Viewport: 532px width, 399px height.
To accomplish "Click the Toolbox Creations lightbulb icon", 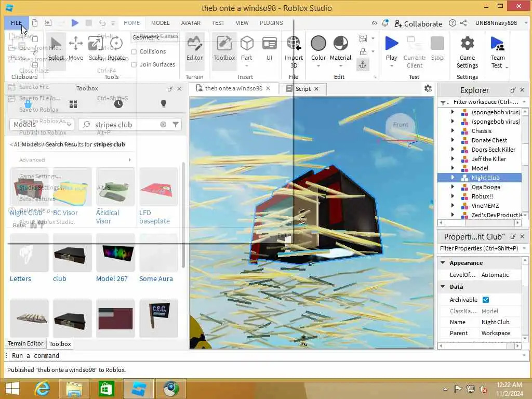I will point(164,104).
